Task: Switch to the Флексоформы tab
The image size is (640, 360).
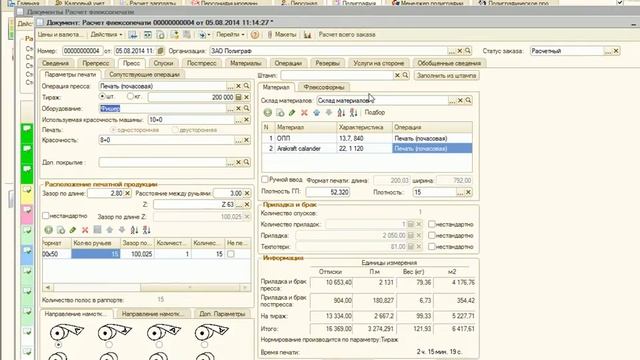Action: pos(324,87)
